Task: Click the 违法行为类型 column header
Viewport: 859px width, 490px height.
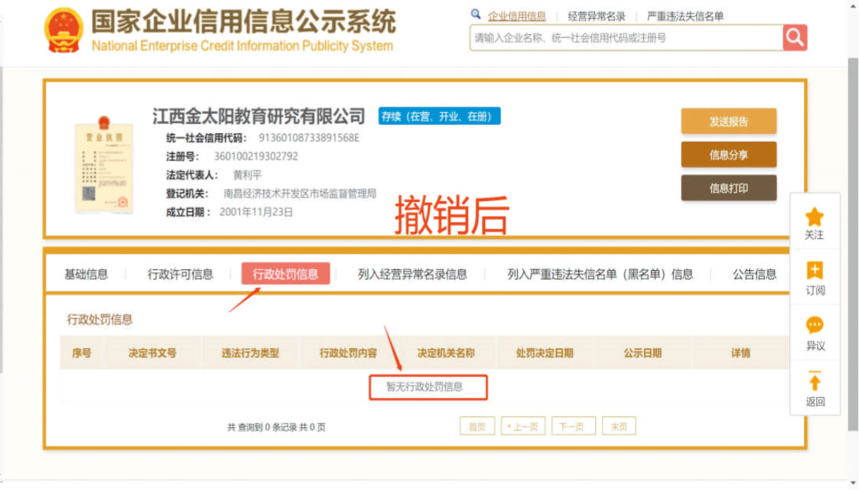Action: (x=250, y=353)
